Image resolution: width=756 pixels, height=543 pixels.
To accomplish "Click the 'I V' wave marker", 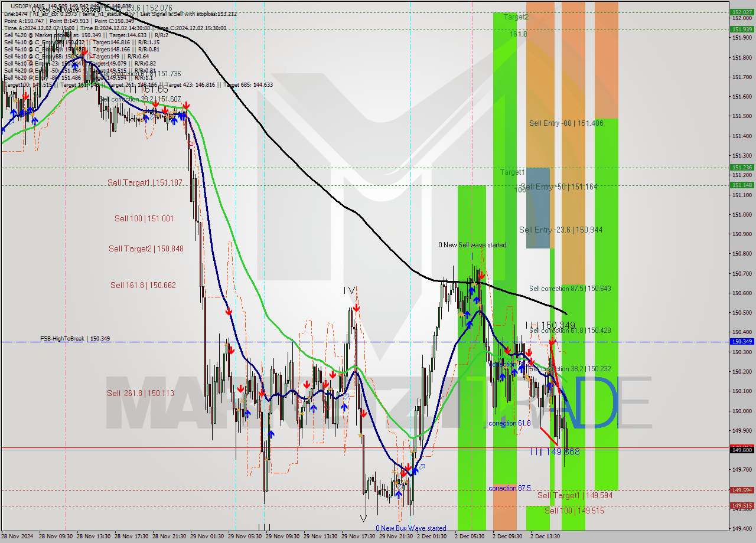I will pyautogui.click(x=350, y=290).
